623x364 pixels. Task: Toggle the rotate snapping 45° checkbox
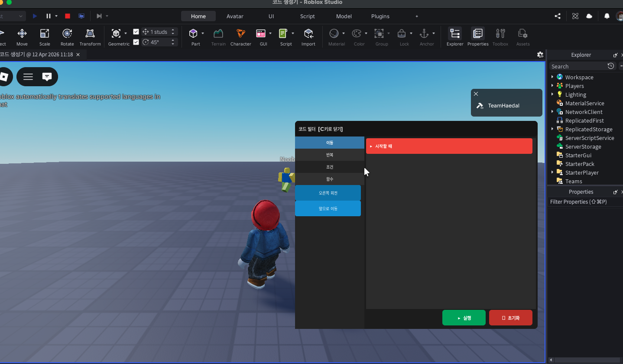click(136, 42)
